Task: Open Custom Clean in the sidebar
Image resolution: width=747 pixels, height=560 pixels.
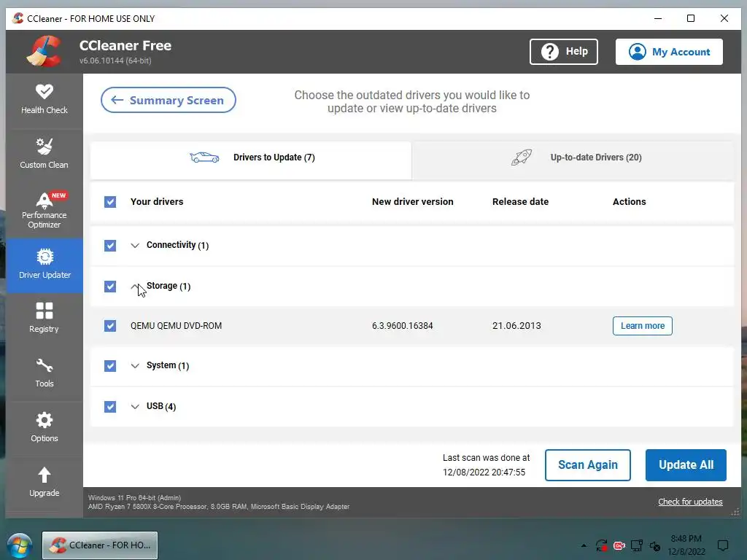Action: coord(44,155)
